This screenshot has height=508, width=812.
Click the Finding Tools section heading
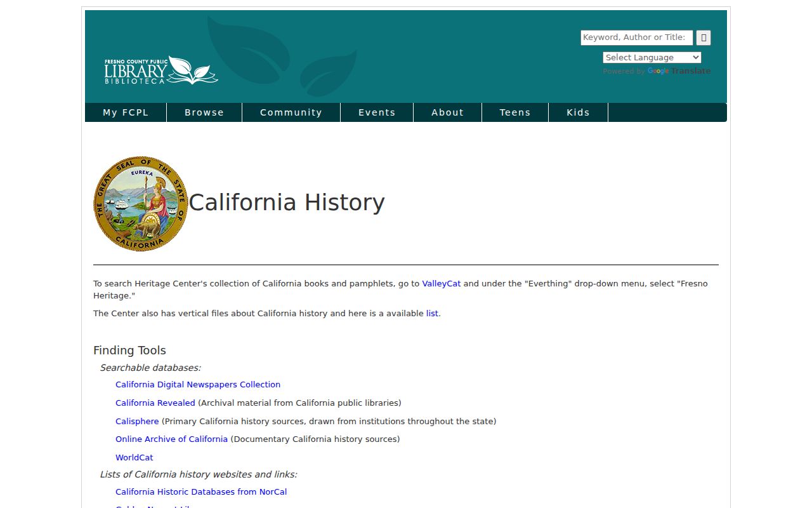click(129, 351)
